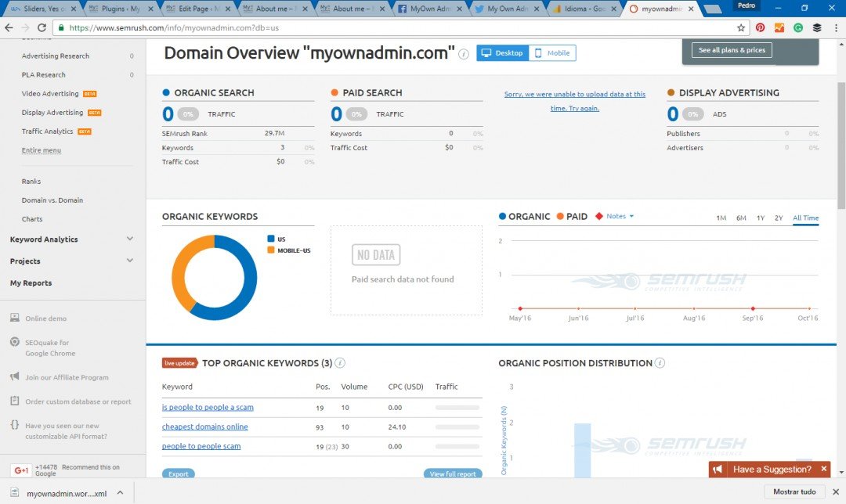Click info icon next to Organic Position Distribution
Image resolution: width=846 pixels, height=504 pixels.
point(660,363)
